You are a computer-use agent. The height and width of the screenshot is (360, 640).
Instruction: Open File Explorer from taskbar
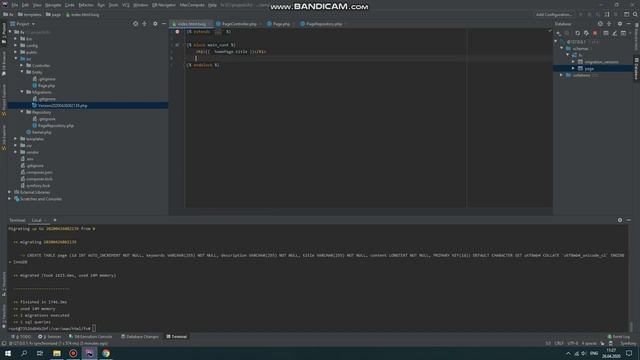click(x=57, y=353)
